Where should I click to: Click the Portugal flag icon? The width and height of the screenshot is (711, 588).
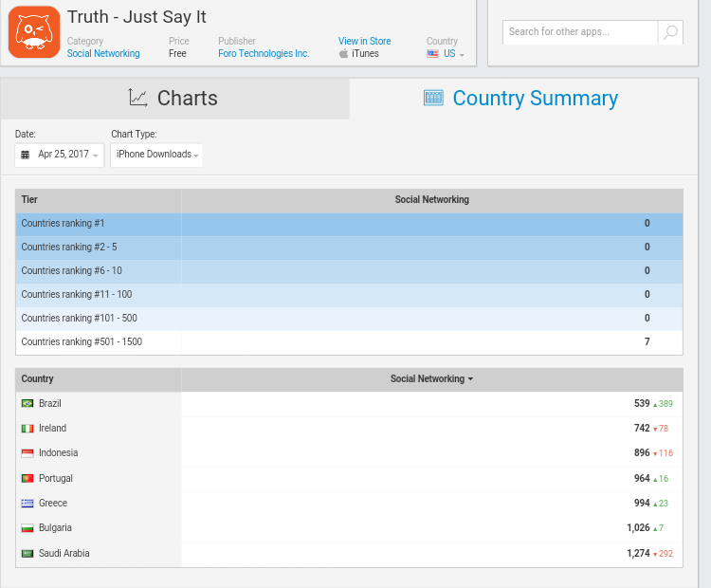point(27,479)
